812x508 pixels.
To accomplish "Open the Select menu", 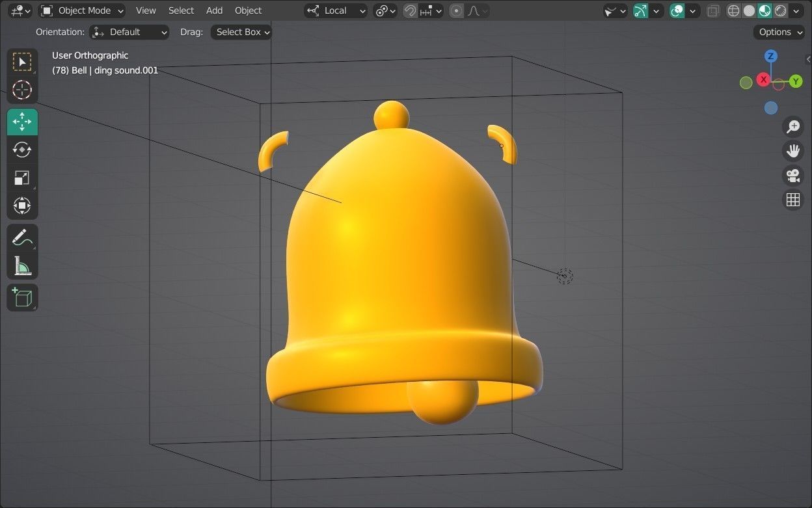I will click(181, 10).
